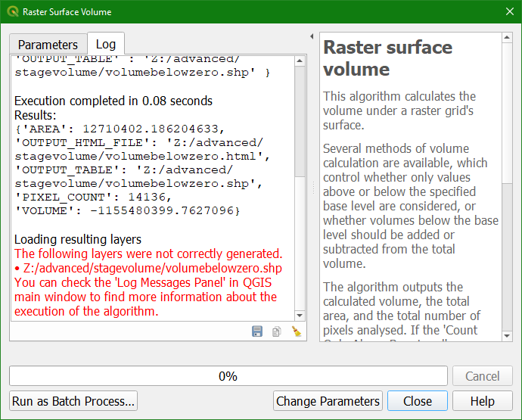
Task: Select the Log tab
Action: point(105,44)
